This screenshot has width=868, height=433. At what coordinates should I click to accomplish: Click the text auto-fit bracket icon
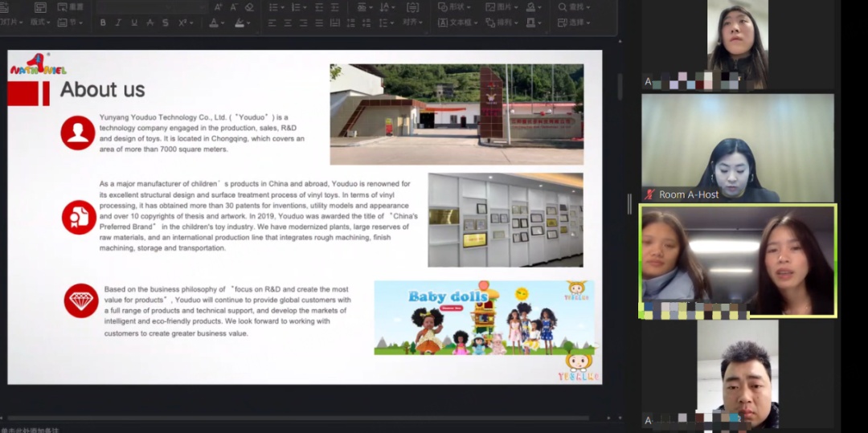[x=412, y=6]
